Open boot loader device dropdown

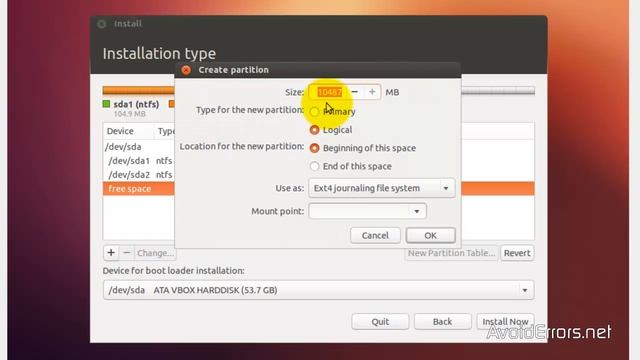[x=318, y=290]
